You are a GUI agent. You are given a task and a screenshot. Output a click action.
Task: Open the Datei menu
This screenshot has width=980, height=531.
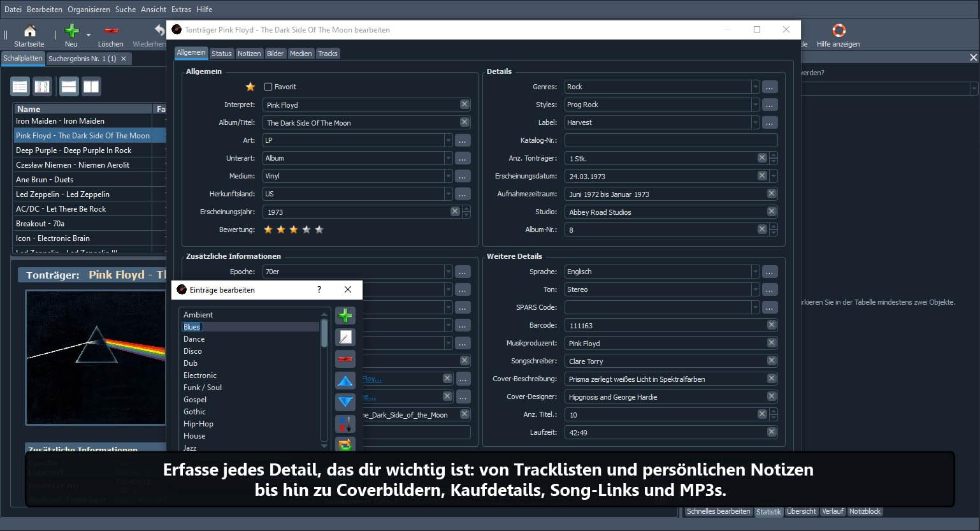(13, 10)
